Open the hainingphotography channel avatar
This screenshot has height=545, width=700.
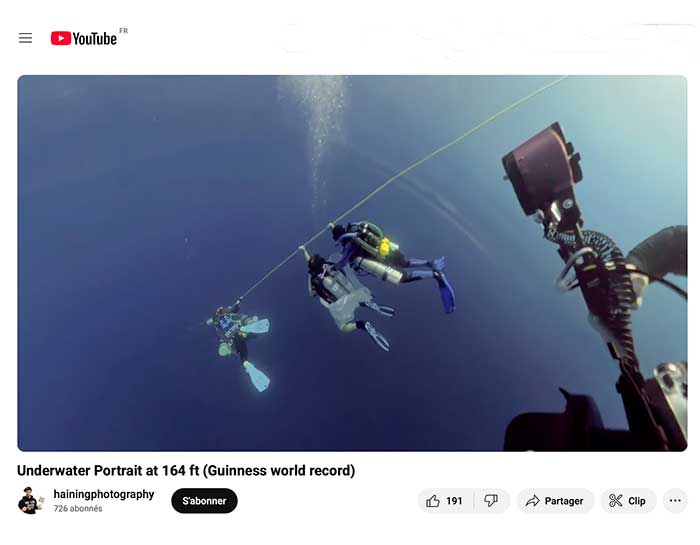[x=30, y=500]
